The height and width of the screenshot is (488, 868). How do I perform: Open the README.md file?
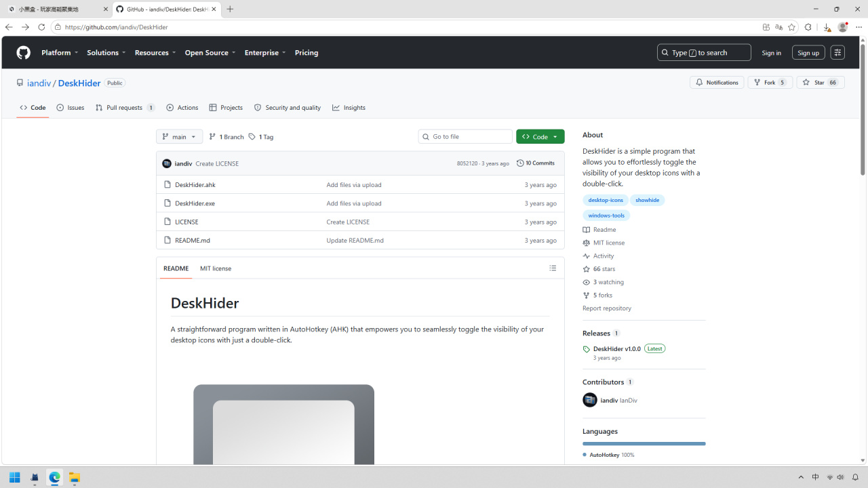(193, 241)
